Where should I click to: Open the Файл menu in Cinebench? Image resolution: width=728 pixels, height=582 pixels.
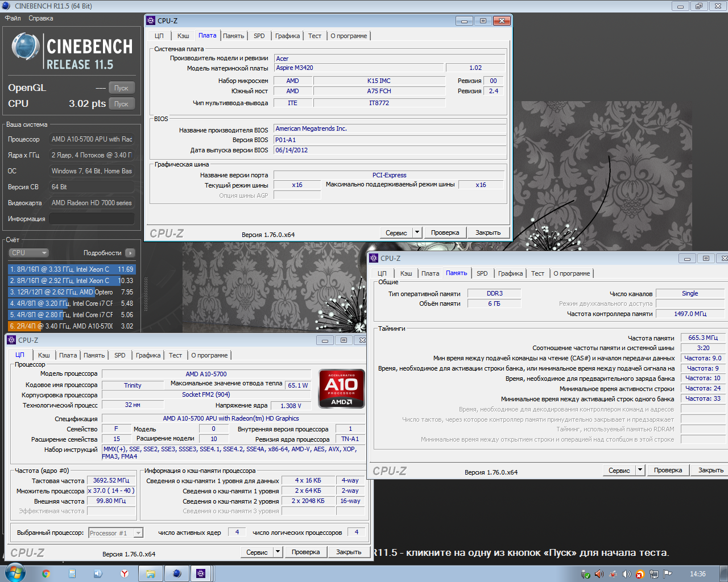pyautogui.click(x=13, y=18)
